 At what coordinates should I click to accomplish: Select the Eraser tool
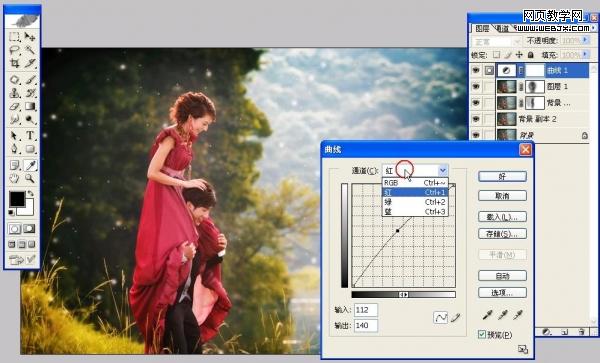pyautogui.click(x=15, y=106)
